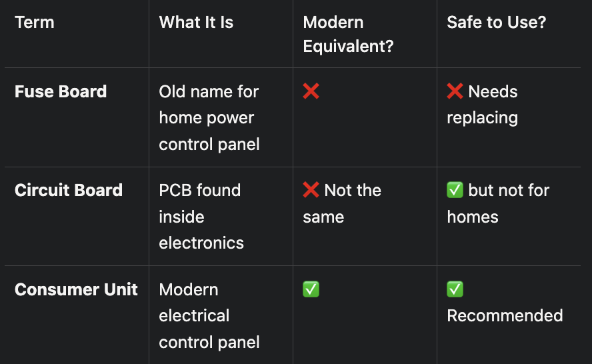Click the red X in Fuse Board's Modern Equivalent cell
The image size is (592, 364).
(x=311, y=91)
